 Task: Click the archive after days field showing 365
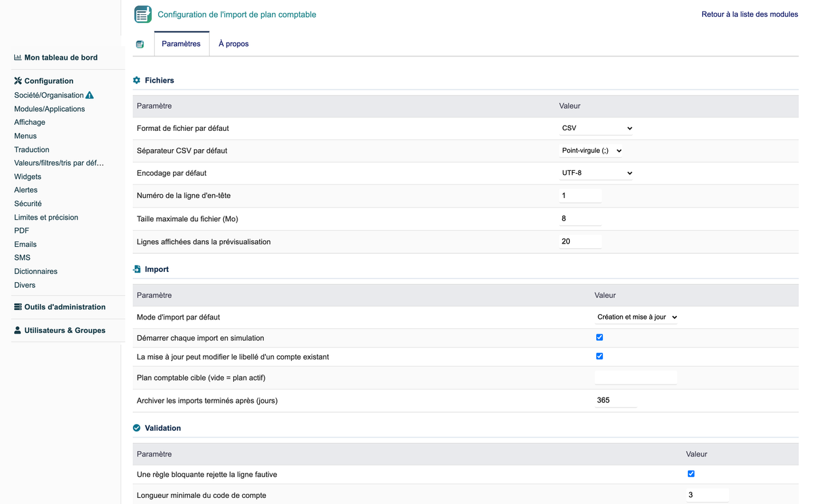click(616, 400)
